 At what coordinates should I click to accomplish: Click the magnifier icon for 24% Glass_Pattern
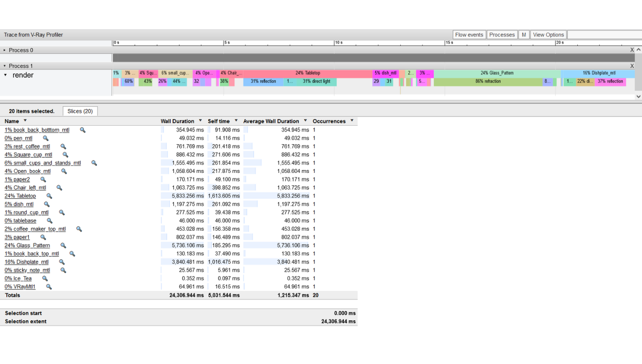pyautogui.click(x=63, y=245)
